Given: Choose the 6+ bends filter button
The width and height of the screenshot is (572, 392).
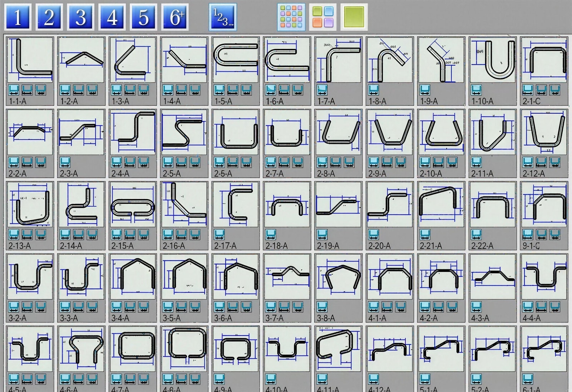Looking at the screenshot, I should [x=175, y=17].
